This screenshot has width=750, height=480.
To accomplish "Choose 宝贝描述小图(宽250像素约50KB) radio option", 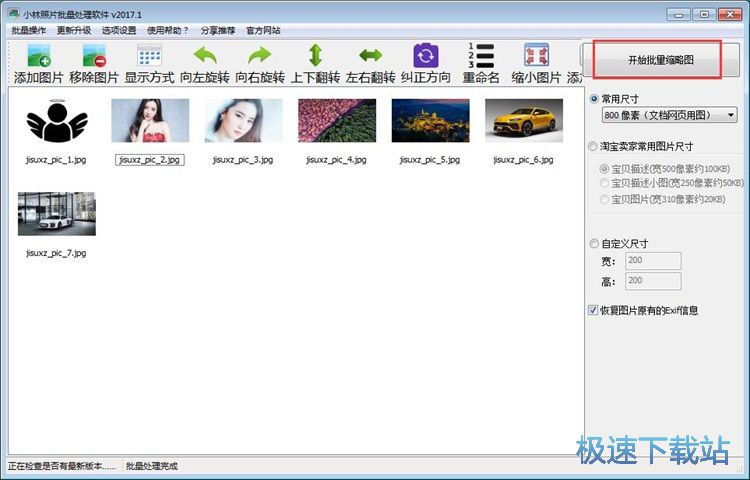I will point(604,183).
